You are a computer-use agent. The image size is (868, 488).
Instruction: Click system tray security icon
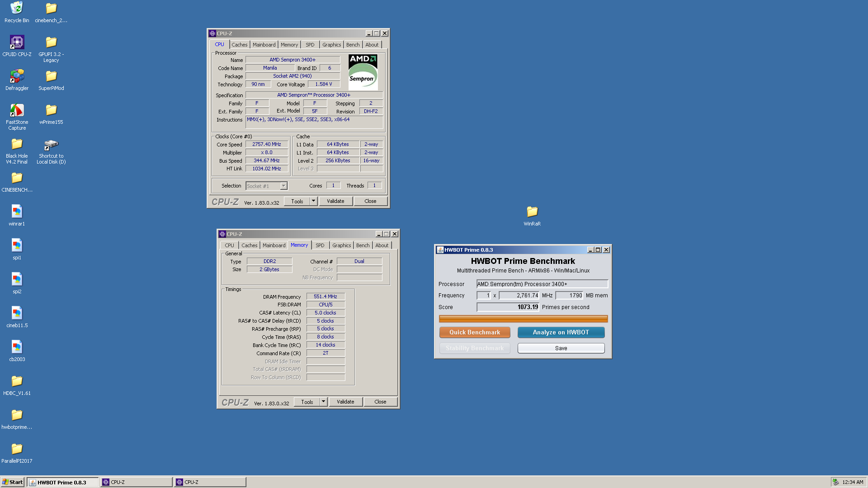click(835, 482)
